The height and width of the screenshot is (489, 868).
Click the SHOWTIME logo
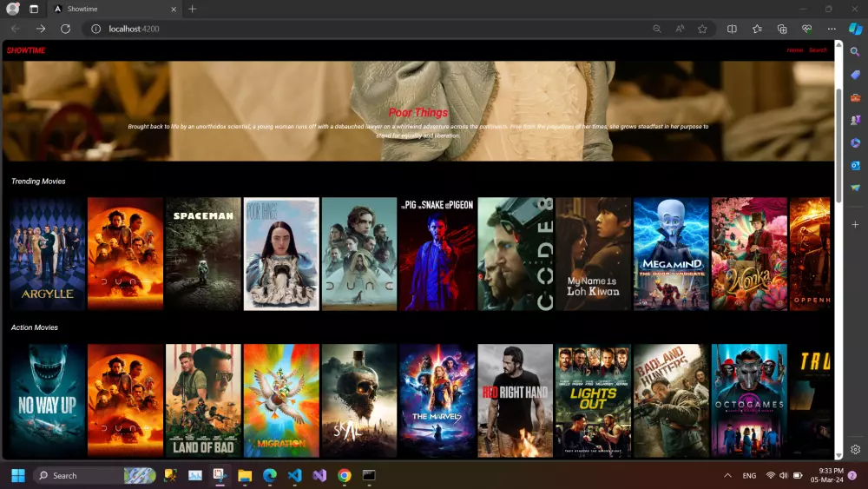26,50
